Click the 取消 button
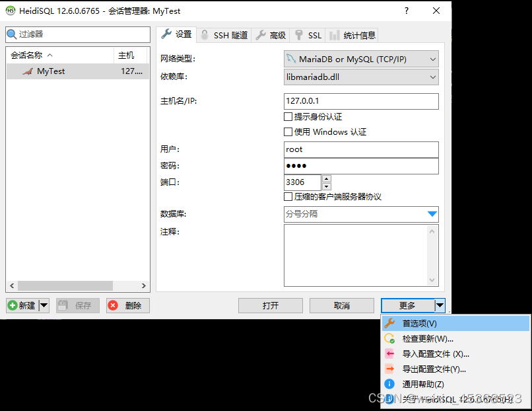The image size is (532, 411). (342, 305)
